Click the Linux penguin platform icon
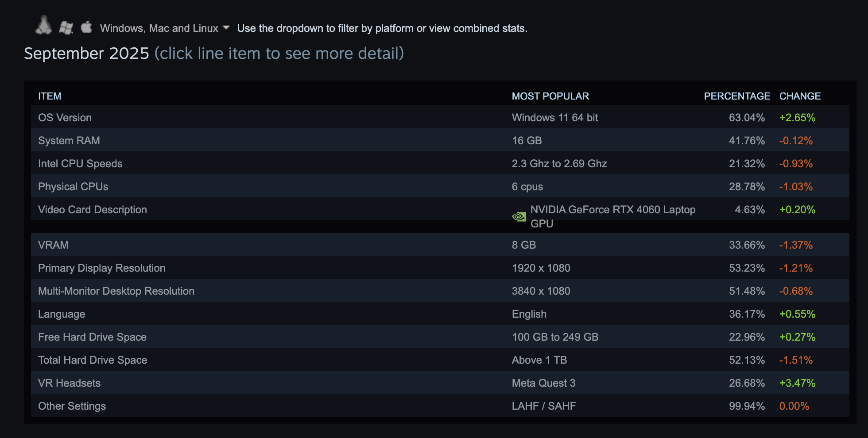The width and height of the screenshot is (868, 438). [43, 26]
